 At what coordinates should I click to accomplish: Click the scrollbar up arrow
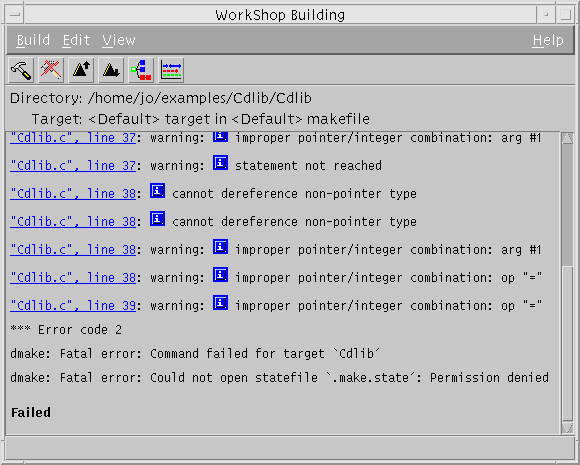[x=567, y=138]
